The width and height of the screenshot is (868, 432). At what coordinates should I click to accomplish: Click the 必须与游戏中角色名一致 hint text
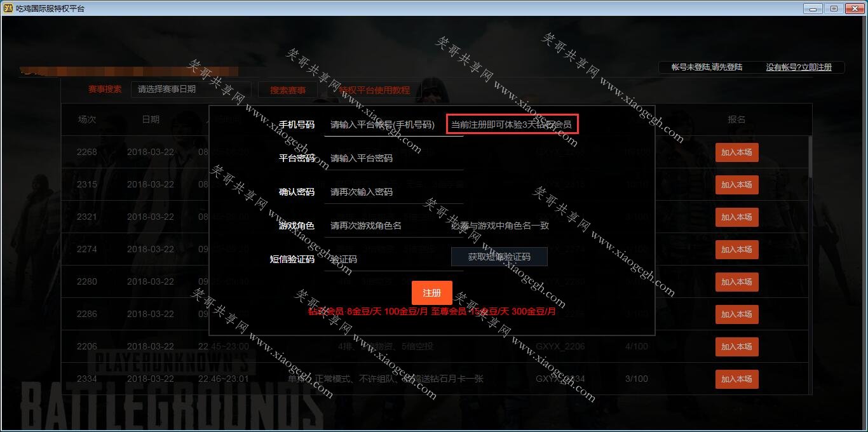[x=500, y=226]
